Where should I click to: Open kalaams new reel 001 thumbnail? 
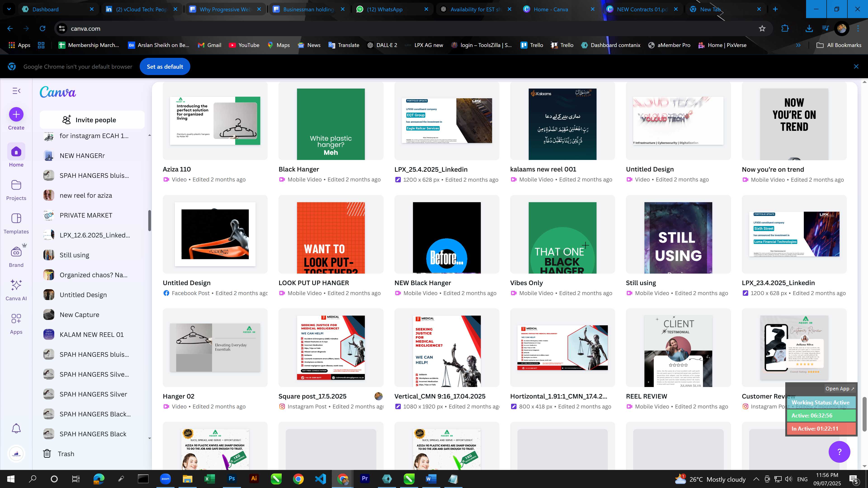562,121
